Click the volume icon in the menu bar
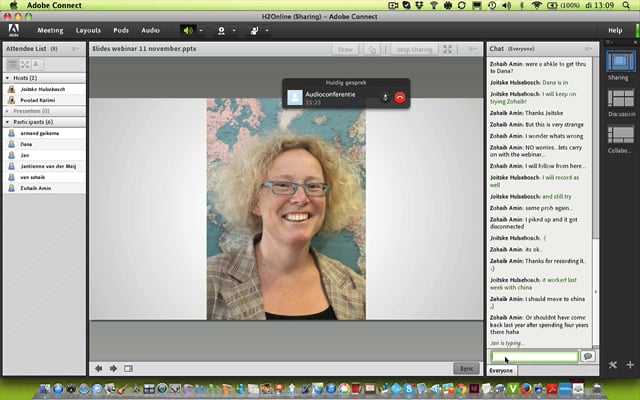 [x=507, y=5]
